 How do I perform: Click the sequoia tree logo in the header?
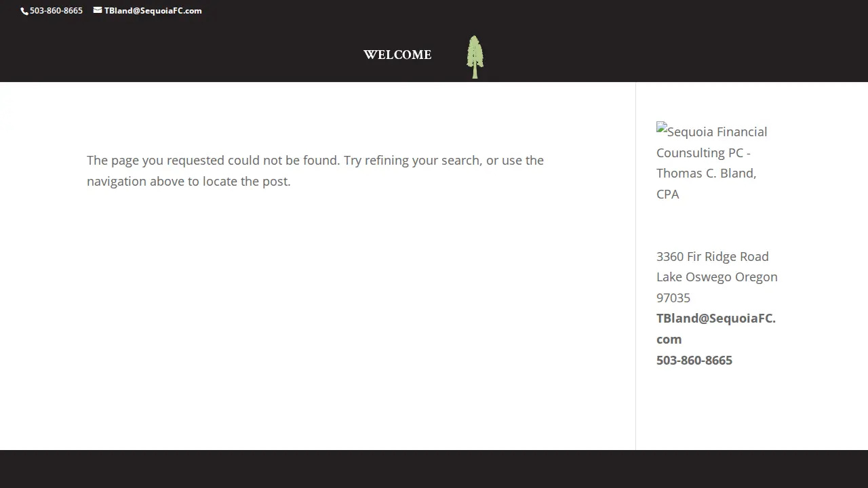tap(475, 57)
